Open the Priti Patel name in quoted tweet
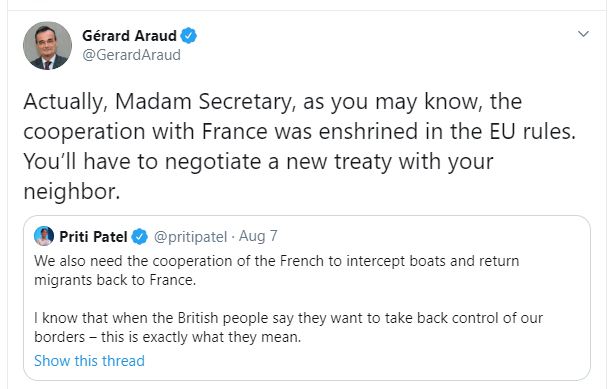The height and width of the screenshot is (389, 609). tap(93, 236)
